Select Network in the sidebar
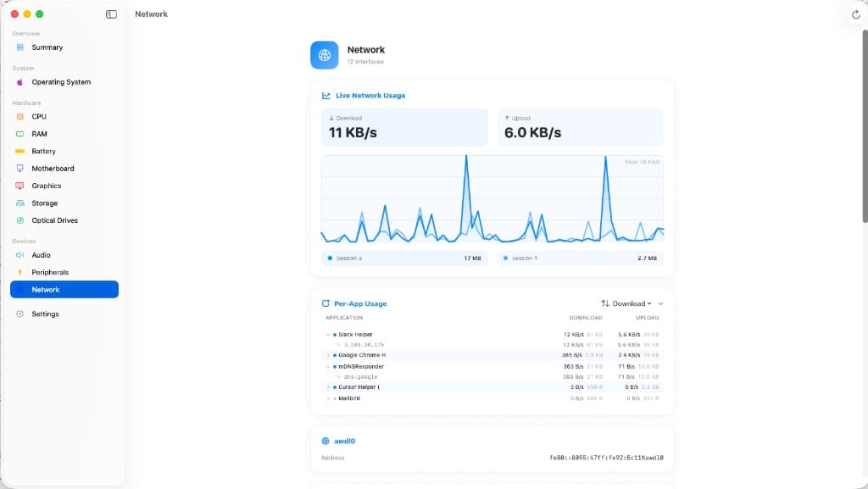 tap(64, 289)
